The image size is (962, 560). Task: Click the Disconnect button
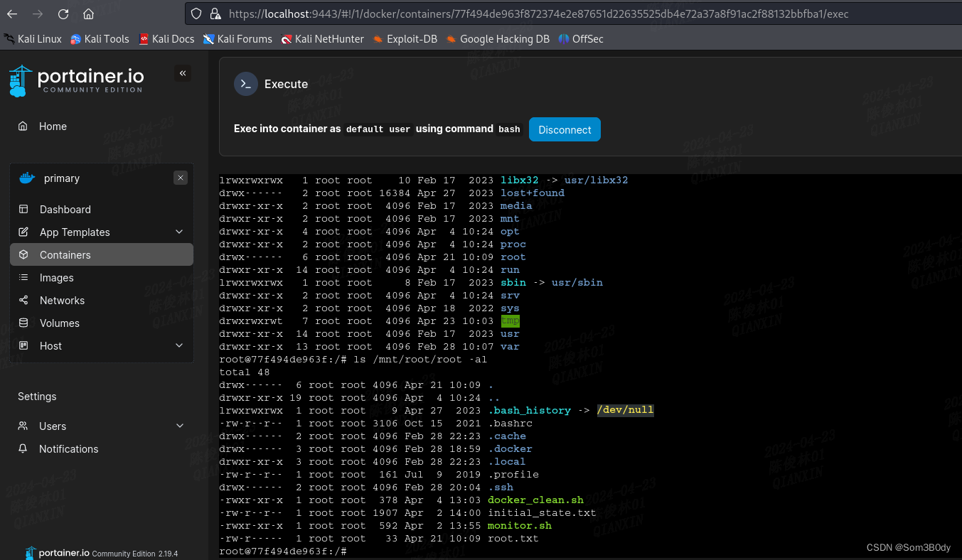pos(565,129)
